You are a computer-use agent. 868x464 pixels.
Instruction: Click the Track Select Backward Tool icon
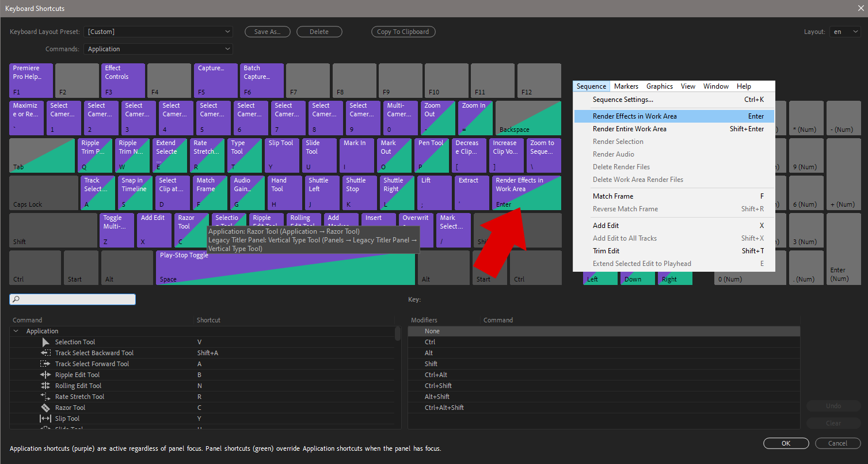tap(45, 352)
